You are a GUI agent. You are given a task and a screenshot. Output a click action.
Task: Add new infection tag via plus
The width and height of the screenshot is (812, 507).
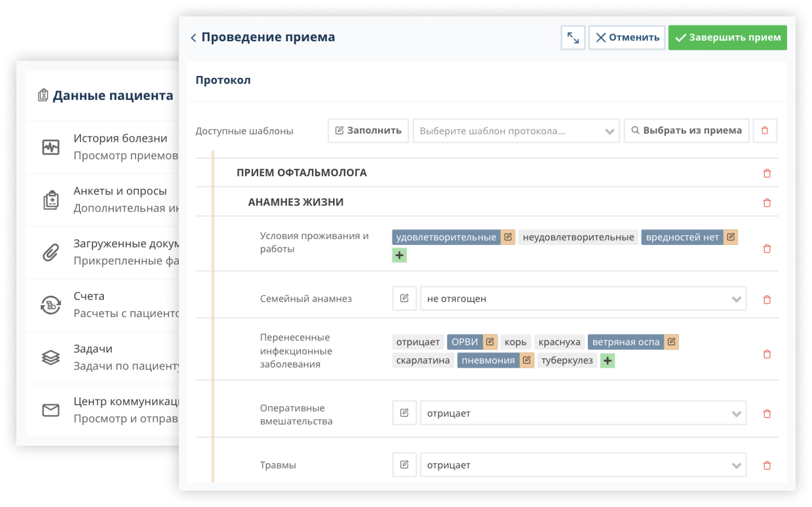[608, 361]
